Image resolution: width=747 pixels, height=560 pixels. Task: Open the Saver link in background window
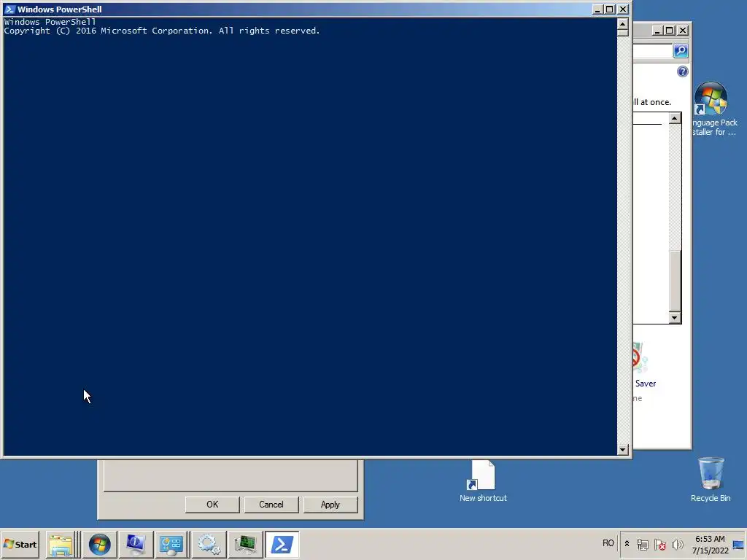coord(645,384)
